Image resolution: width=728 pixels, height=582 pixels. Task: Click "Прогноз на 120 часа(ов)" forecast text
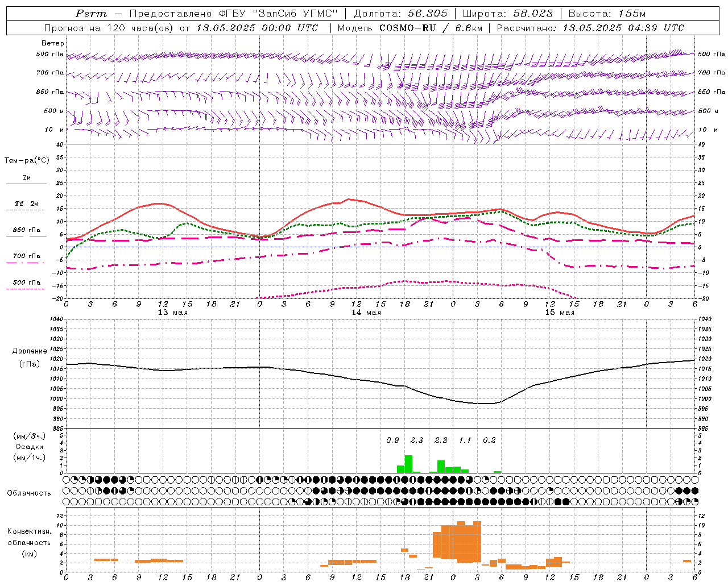(x=110, y=28)
